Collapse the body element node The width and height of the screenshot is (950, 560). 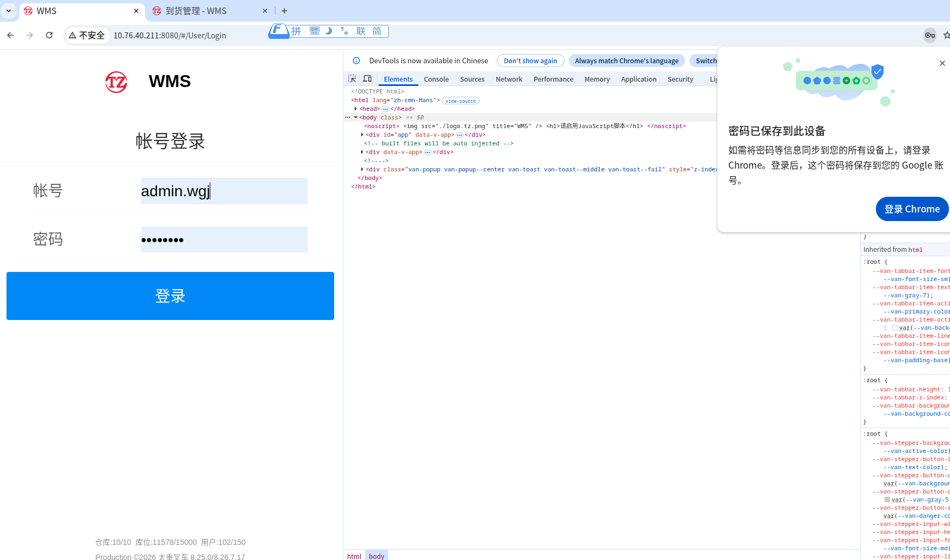coord(355,117)
